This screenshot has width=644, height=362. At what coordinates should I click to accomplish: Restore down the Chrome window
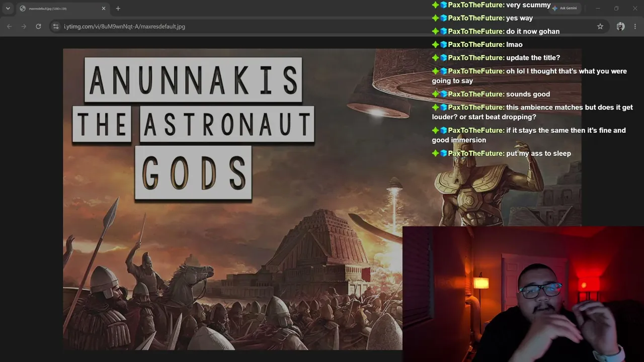616,8
